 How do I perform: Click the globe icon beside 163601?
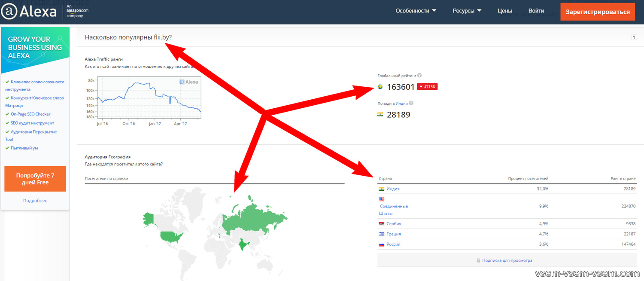point(380,87)
